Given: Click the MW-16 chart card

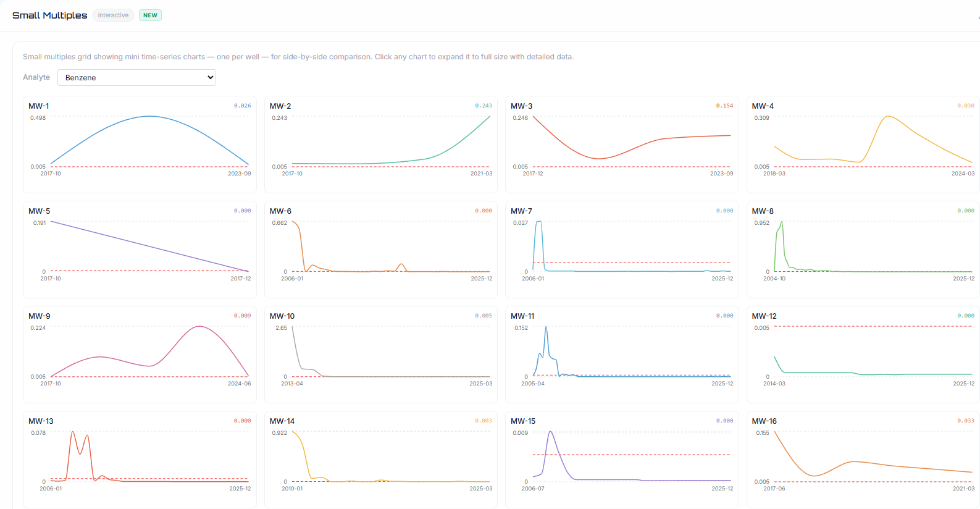Looking at the screenshot, I should click(863, 459).
